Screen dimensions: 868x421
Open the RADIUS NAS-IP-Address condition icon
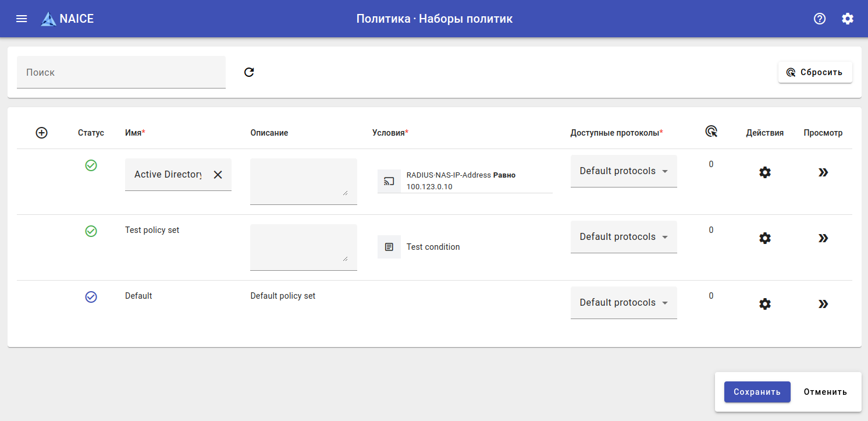click(389, 181)
